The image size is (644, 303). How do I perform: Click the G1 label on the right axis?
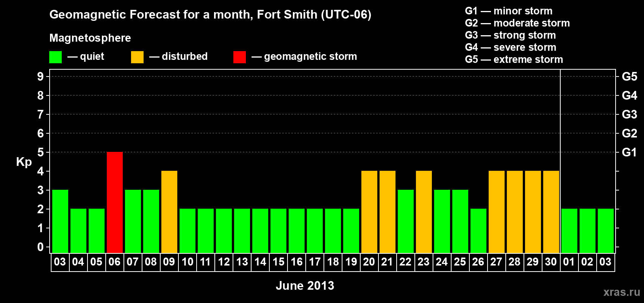coord(629,152)
